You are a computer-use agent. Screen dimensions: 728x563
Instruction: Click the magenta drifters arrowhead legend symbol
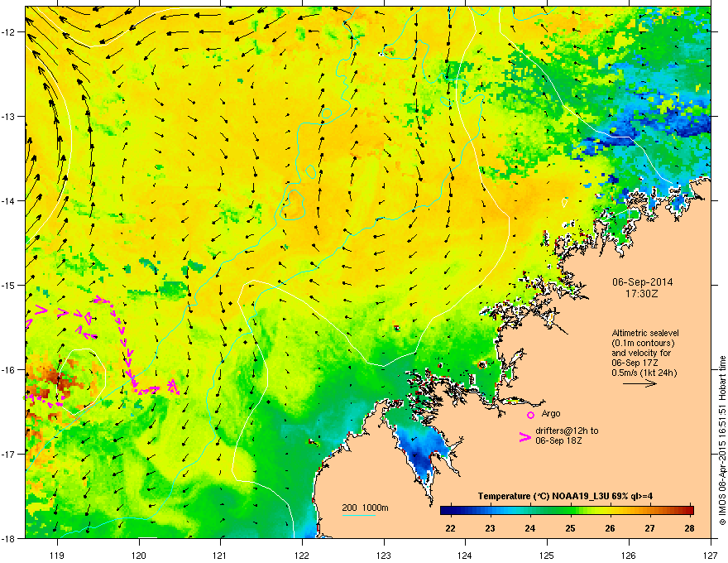pyautogui.click(x=525, y=436)
